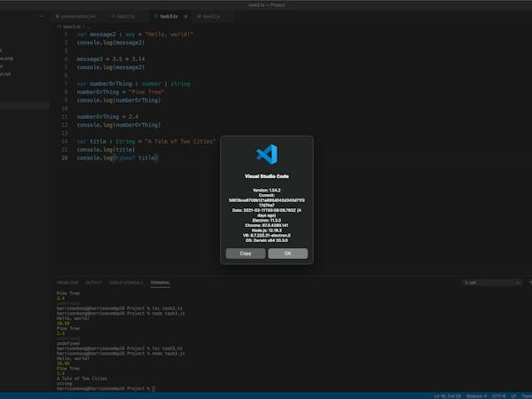Click 'Node.js: 12.18.3' text in dialog
Image resolution: width=532 pixels, height=399 pixels.
coord(267,231)
